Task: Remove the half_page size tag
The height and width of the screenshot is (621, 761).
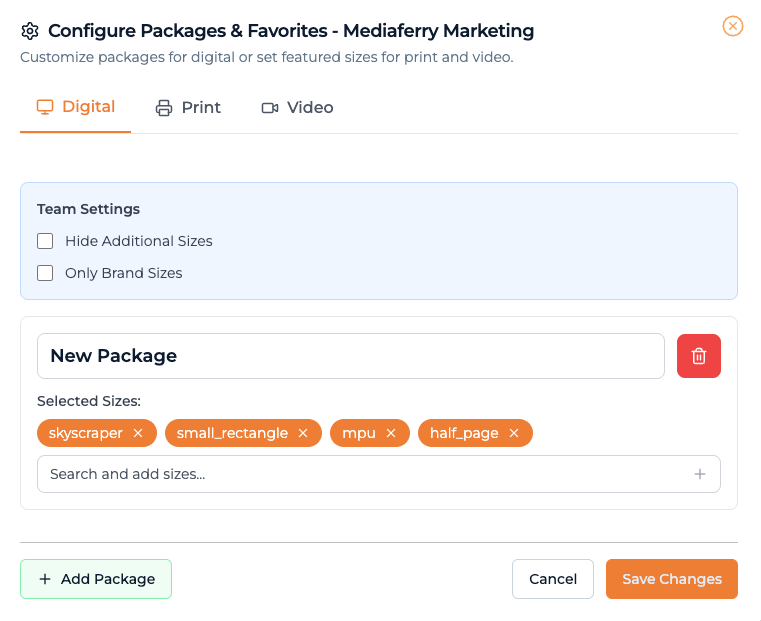Action: click(x=514, y=433)
